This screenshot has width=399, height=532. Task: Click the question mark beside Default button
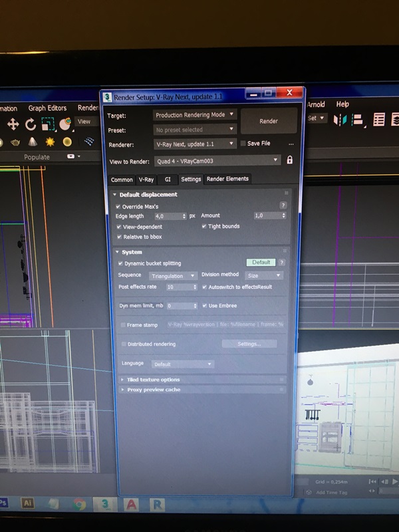(x=281, y=262)
